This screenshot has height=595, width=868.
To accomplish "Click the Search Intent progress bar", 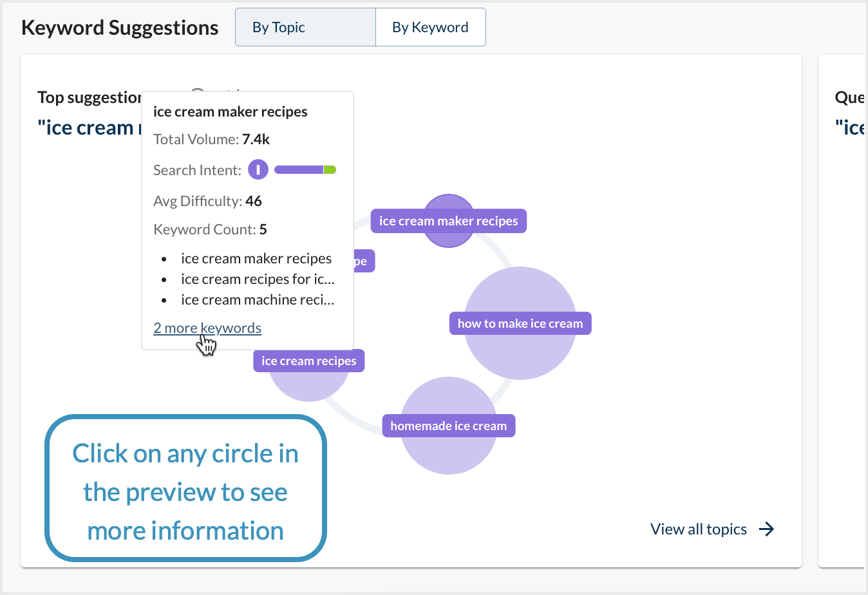I will (305, 169).
